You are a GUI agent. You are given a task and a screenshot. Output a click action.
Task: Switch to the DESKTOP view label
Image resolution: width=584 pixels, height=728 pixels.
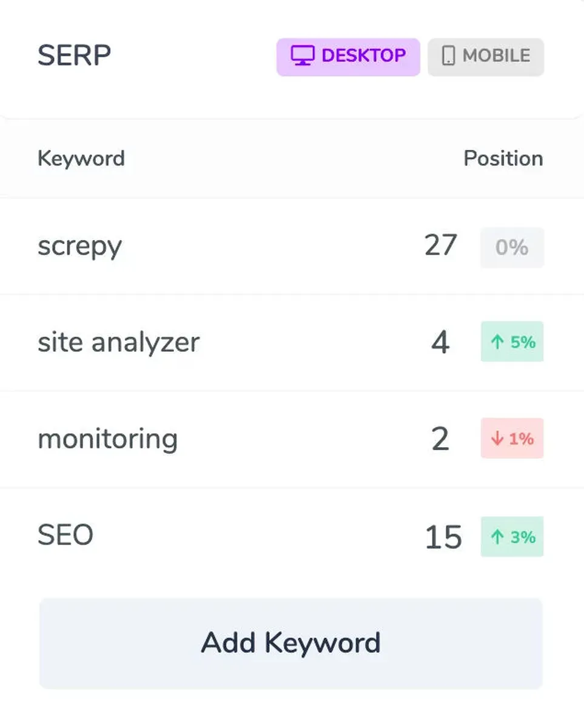pyautogui.click(x=363, y=56)
